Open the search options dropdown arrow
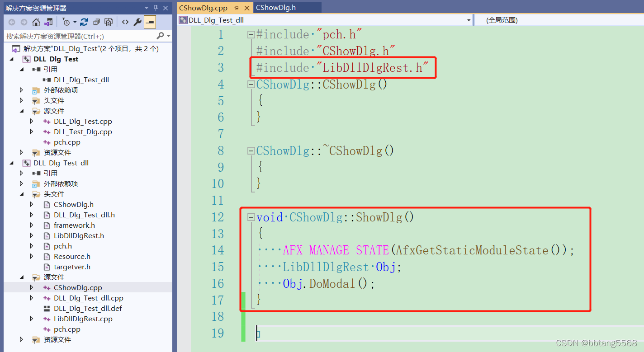 169,36
